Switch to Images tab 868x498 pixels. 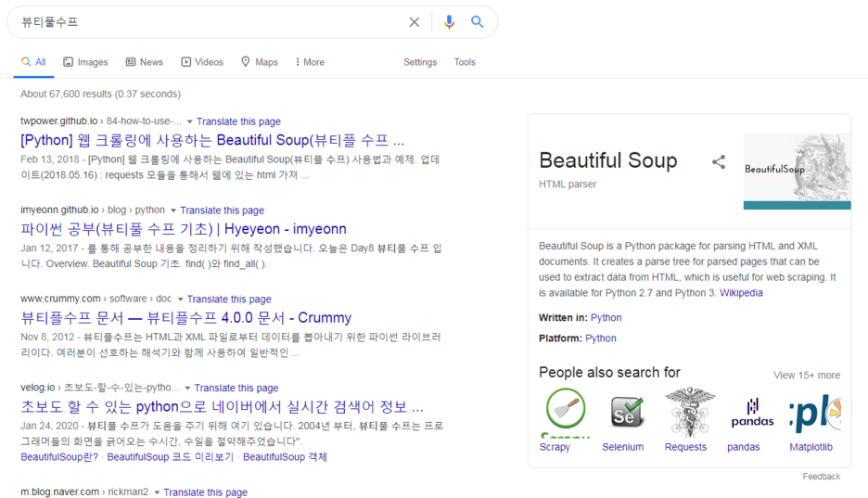[85, 62]
